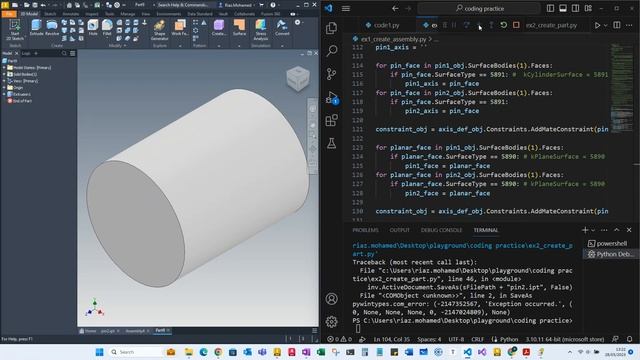Choose the Fillet tool in Inventor ribbon
Viewport: 640px width, 360px height.
[107, 27]
